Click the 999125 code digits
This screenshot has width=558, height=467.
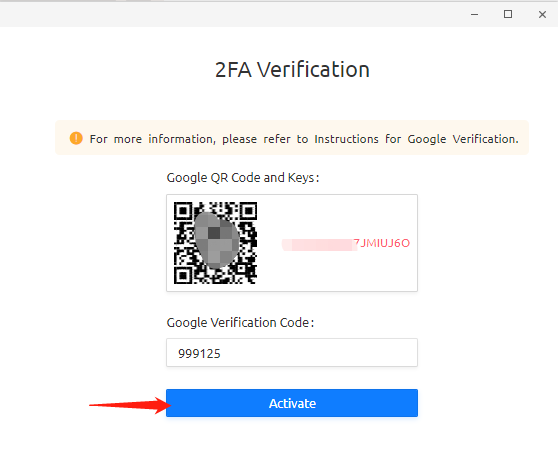pos(199,353)
